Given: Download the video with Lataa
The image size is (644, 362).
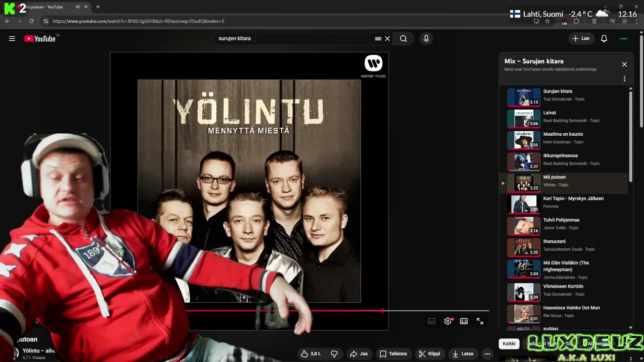Looking at the screenshot, I should point(463,354).
